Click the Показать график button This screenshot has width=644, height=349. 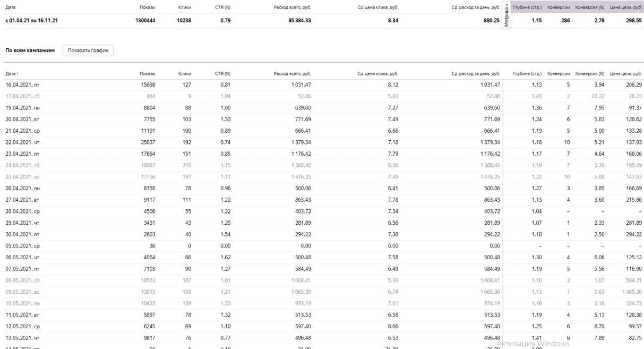click(x=88, y=50)
